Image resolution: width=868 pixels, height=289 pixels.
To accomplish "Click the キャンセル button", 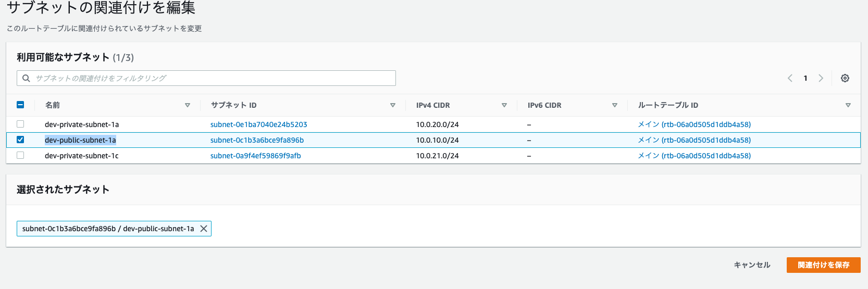I will tap(752, 265).
